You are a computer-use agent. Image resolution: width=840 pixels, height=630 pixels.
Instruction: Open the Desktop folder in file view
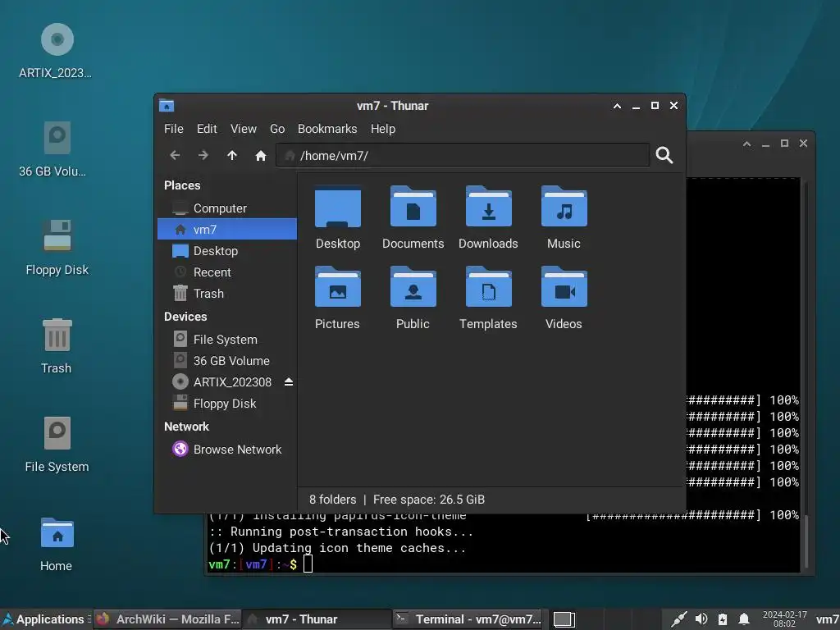(x=338, y=217)
